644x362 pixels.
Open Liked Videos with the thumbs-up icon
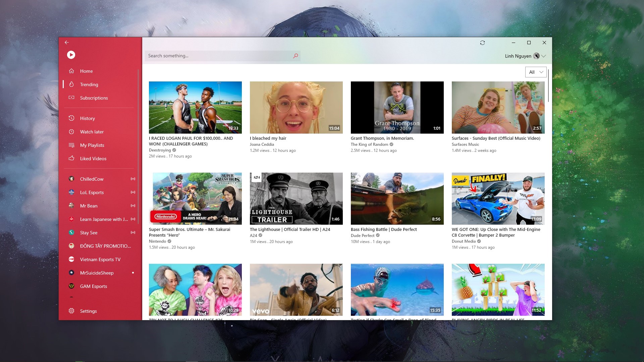point(71,158)
